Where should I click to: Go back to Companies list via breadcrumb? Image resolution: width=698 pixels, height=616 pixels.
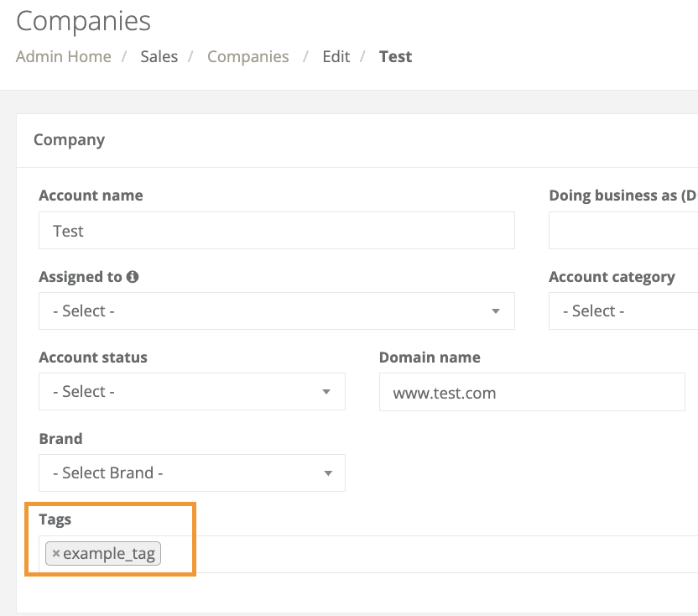tap(247, 56)
